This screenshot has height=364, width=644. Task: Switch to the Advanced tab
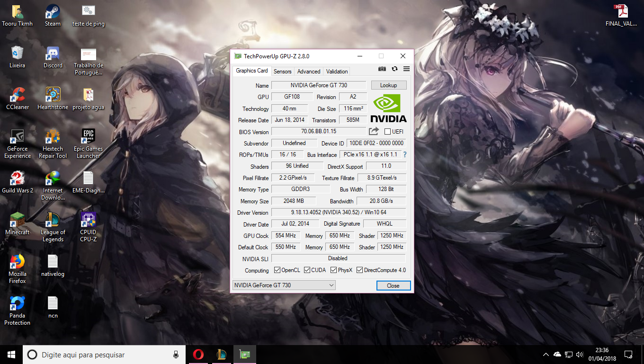[309, 72]
